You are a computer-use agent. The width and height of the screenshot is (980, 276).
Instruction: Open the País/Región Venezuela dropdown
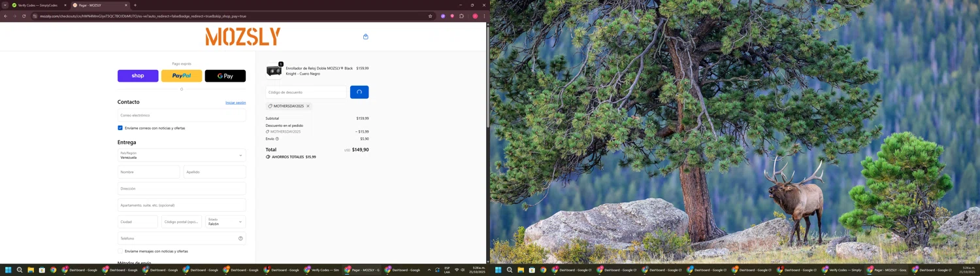click(182, 155)
